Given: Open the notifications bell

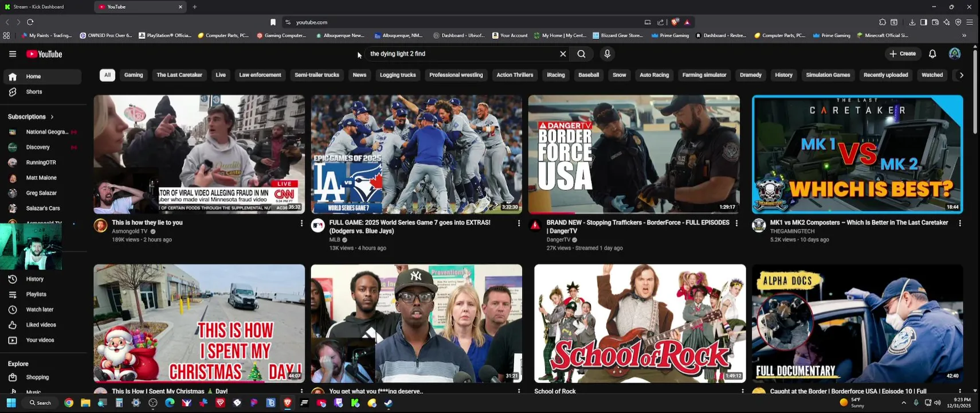Looking at the screenshot, I should click(x=932, y=54).
